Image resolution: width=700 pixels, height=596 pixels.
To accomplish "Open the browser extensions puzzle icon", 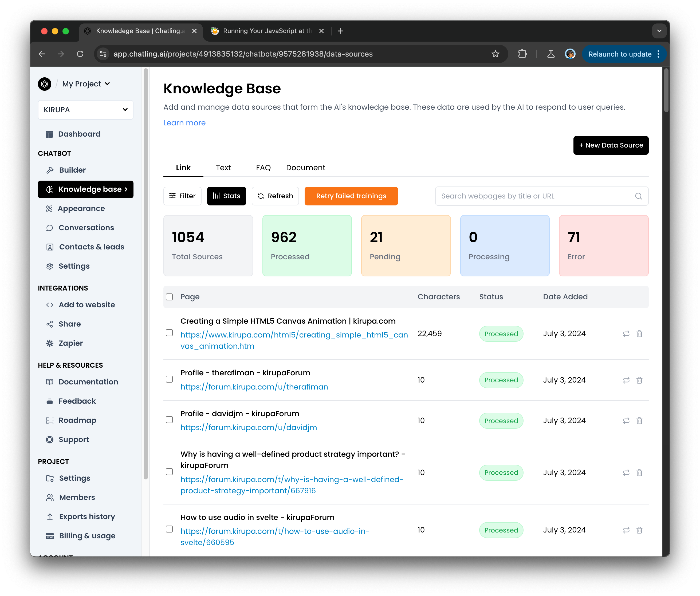I will 522,54.
